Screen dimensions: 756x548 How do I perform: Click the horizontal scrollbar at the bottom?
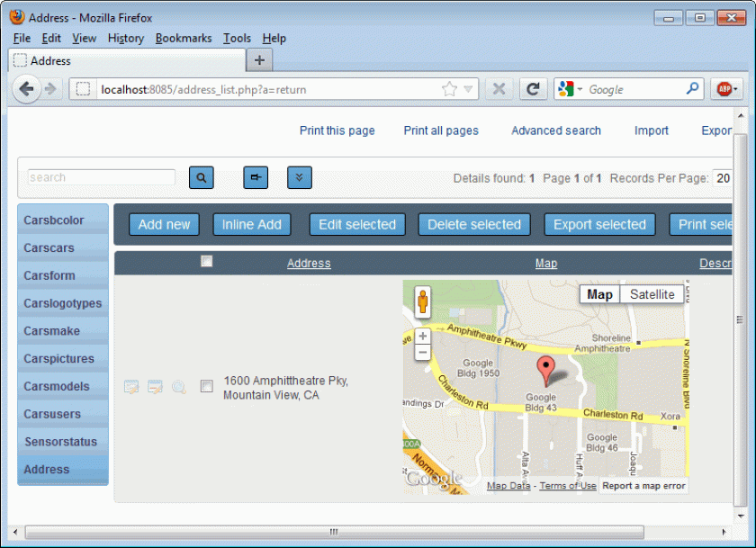tap(334, 532)
